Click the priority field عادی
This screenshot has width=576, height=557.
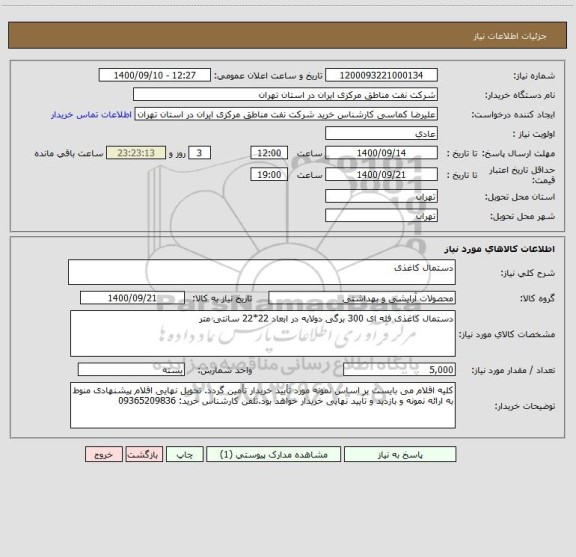click(381, 133)
